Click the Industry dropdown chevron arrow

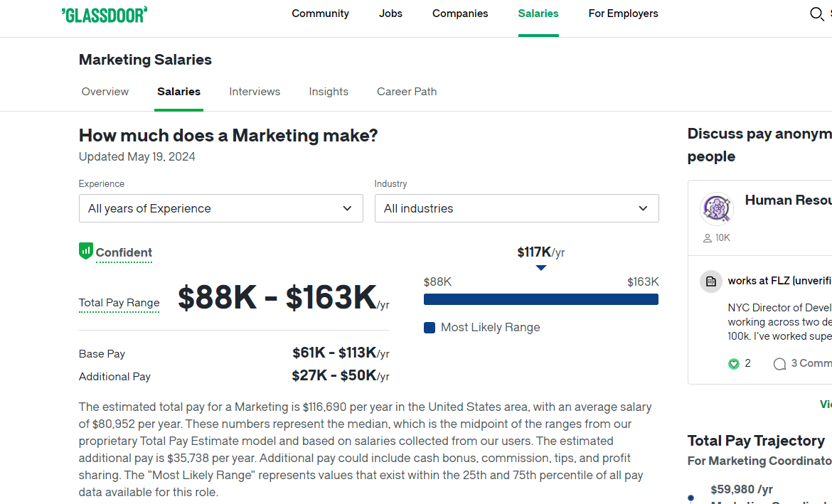coord(643,208)
